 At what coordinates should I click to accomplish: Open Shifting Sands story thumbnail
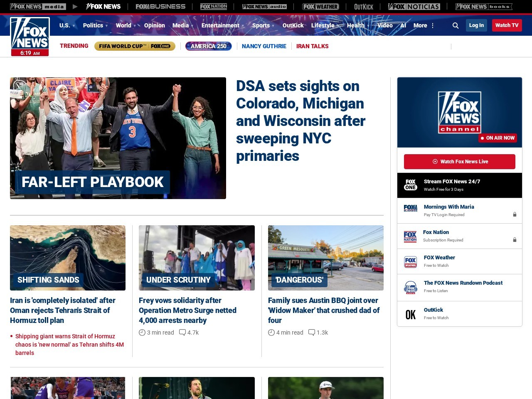click(68, 258)
